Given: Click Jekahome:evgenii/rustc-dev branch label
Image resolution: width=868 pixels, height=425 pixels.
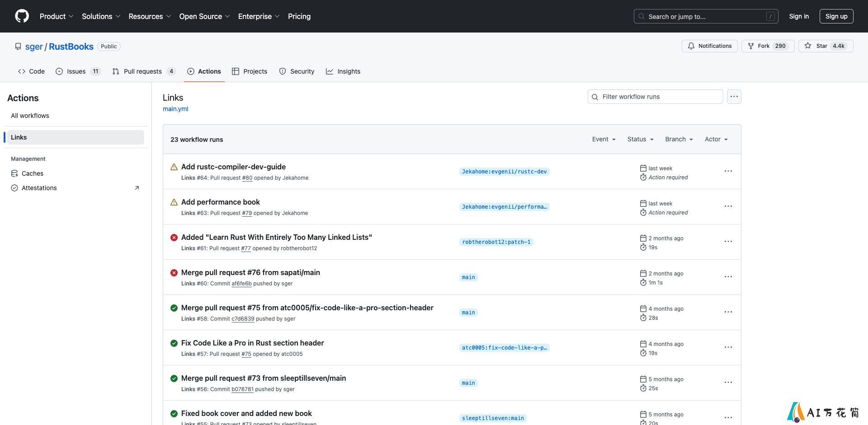Looking at the screenshot, I should coord(504,172).
